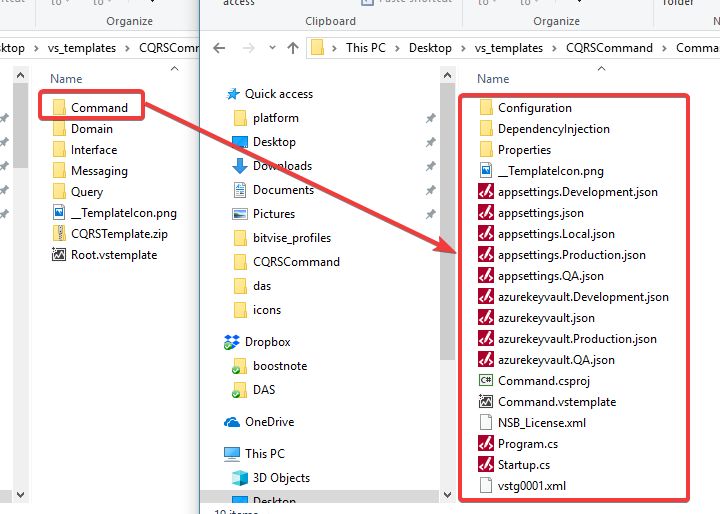
Task: Go up one folder level
Action: pyautogui.click(x=293, y=48)
